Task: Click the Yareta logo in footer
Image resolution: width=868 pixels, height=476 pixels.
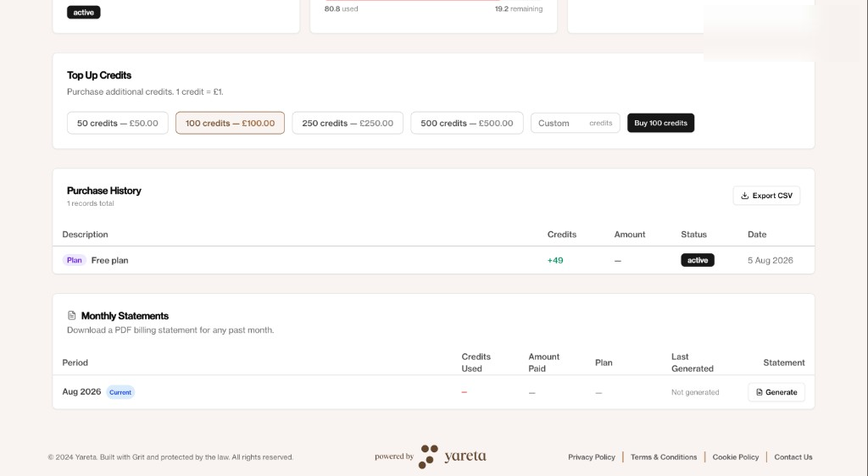Action: click(453, 457)
